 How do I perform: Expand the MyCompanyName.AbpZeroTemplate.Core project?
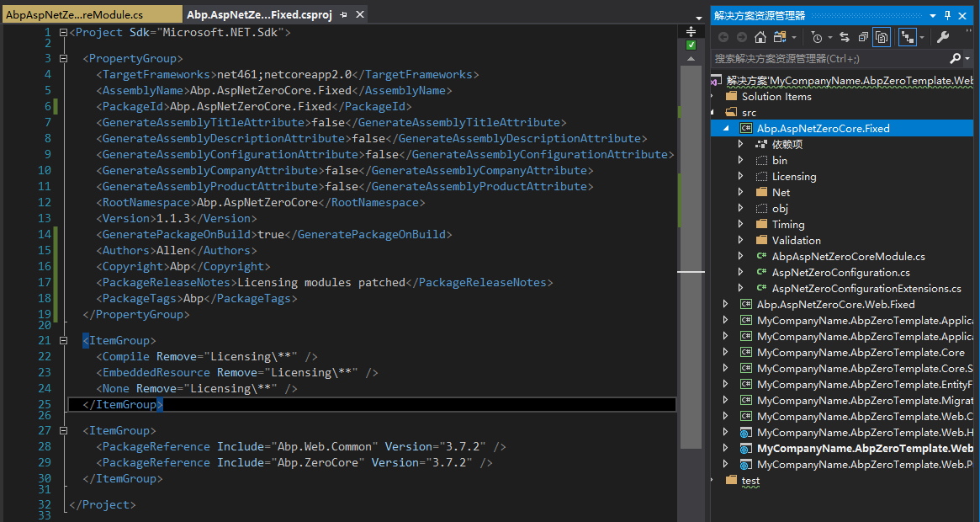pyautogui.click(x=726, y=353)
